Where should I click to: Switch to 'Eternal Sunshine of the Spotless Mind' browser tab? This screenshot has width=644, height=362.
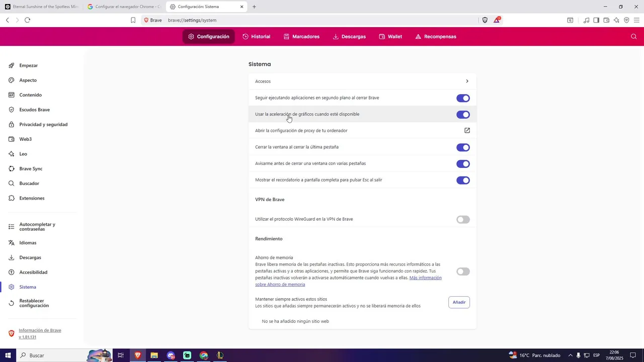point(41,7)
